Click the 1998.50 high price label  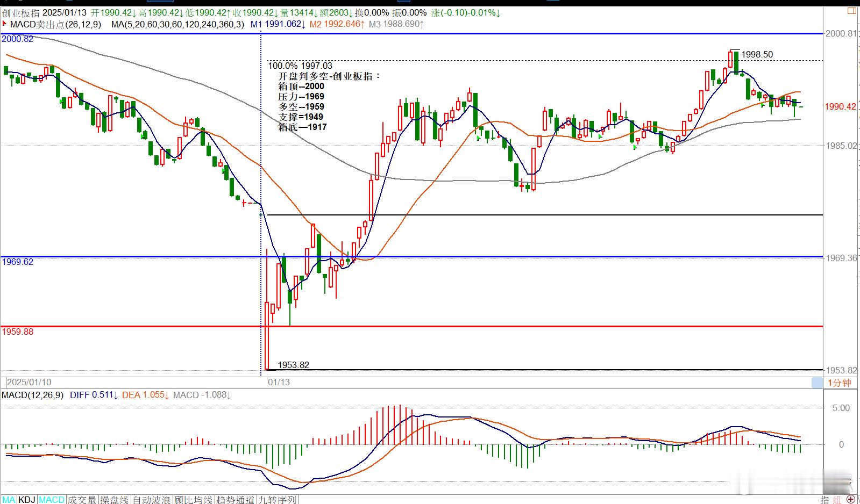click(x=757, y=54)
